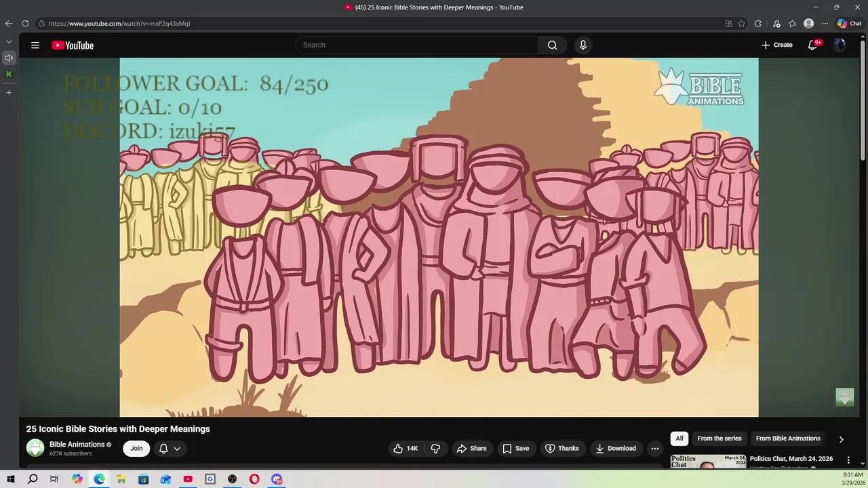The width and height of the screenshot is (868, 488).
Task: Open Copilot from the taskbar
Action: 77,479
